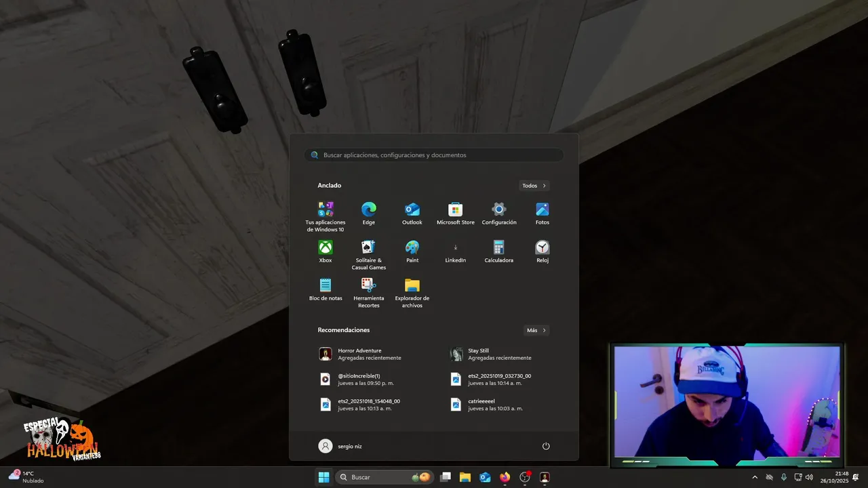
Task: Launch the Fotos app
Action: pos(542,214)
